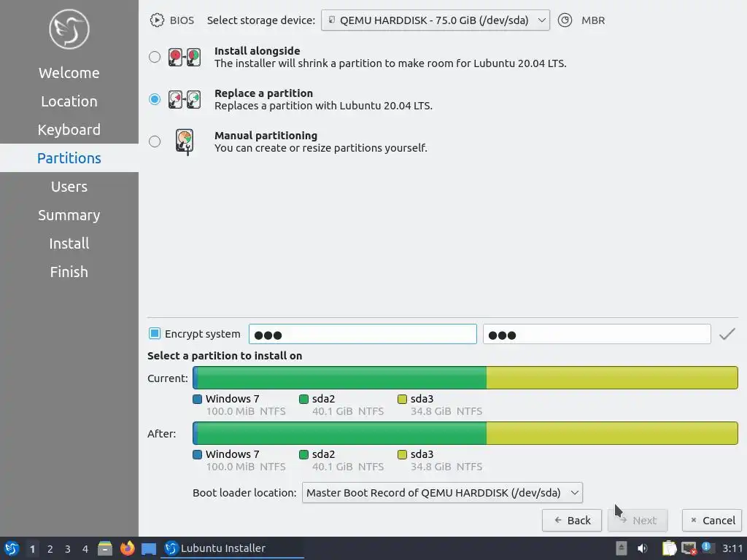Image resolution: width=747 pixels, height=560 pixels.
Task: Click green sda2 segment in After bar
Action: [x=341, y=433]
